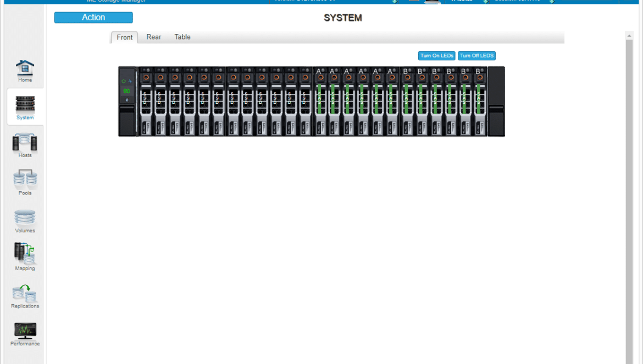This screenshot has width=643, height=364.
Task: Select the eleventh SSD drive from left
Action: [x=291, y=101]
